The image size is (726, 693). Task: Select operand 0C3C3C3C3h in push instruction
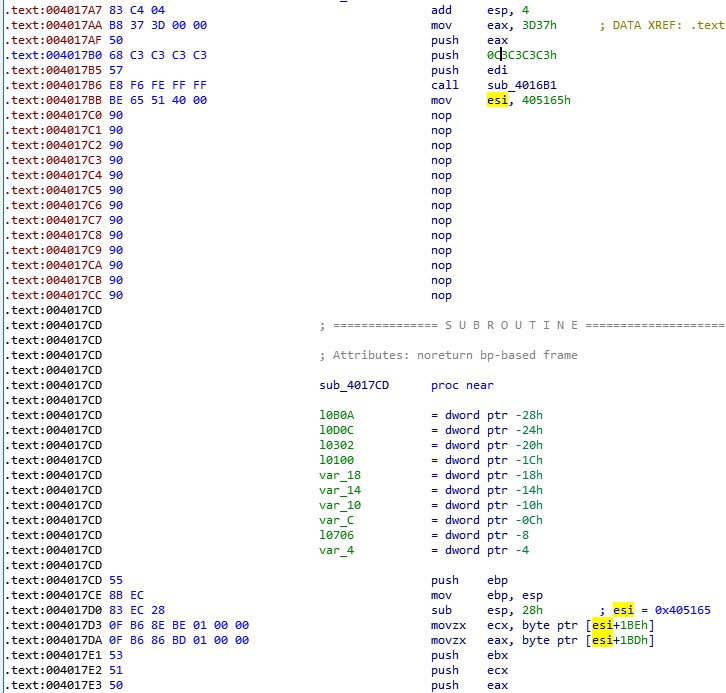pos(522,55)
